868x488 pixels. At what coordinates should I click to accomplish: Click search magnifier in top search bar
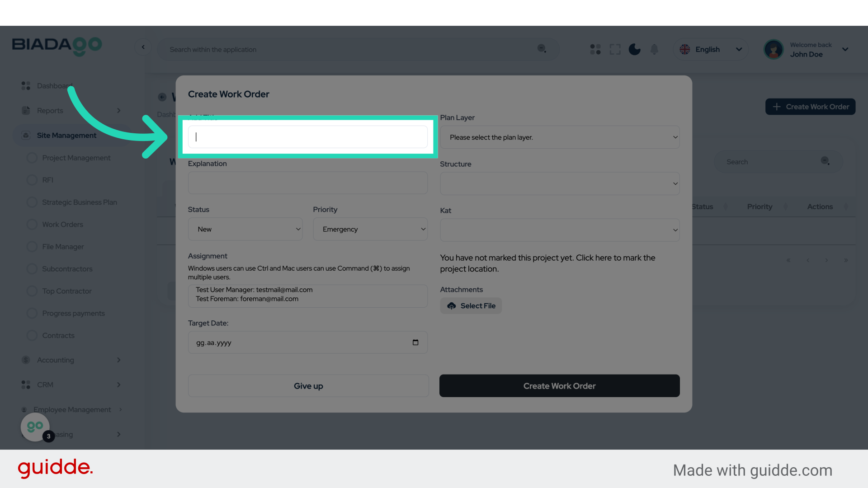(542, 49)
